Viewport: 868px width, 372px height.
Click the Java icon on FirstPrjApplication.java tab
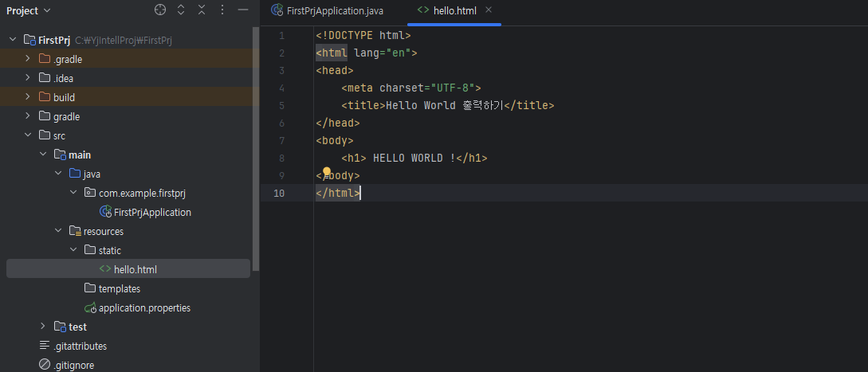(x=277, y=10)
